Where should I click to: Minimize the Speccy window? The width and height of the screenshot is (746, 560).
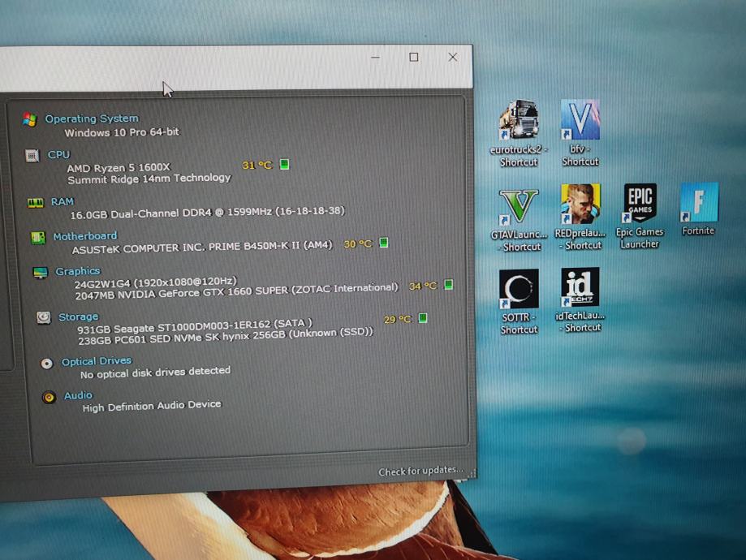[x=375, y=57]
